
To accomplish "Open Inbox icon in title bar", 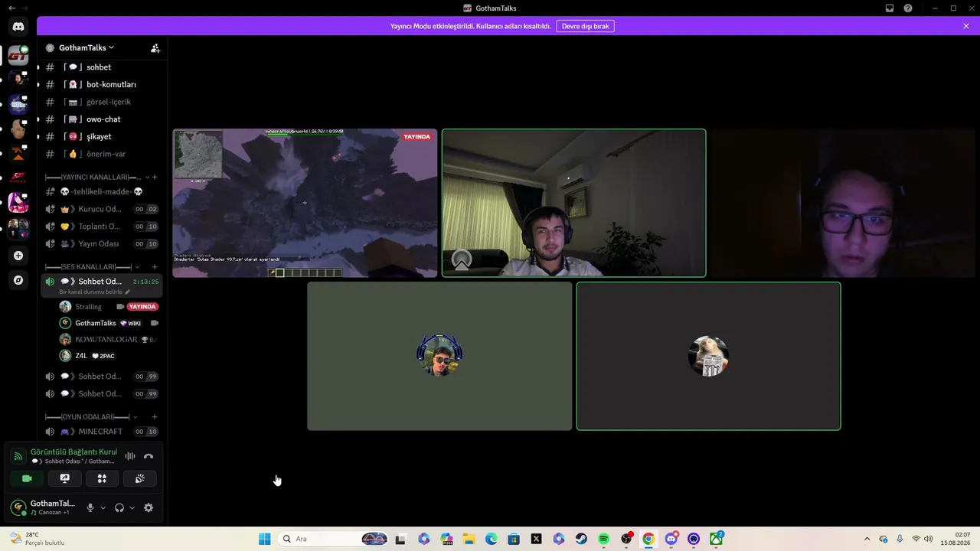I will (890, 8).
